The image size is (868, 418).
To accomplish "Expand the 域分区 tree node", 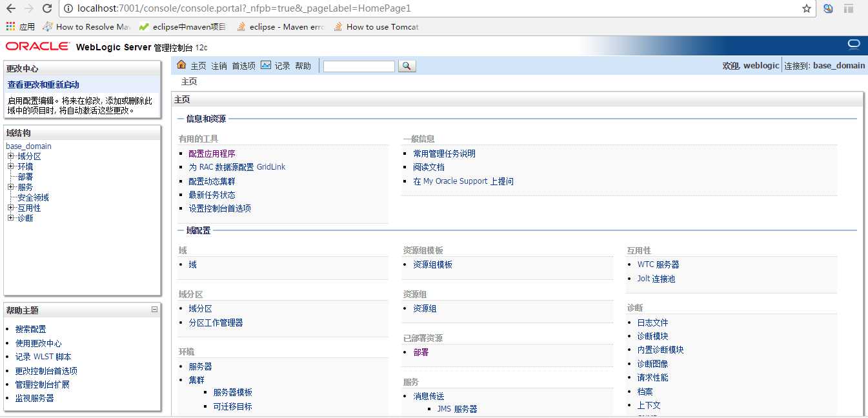I will click(x=10, y=156).
